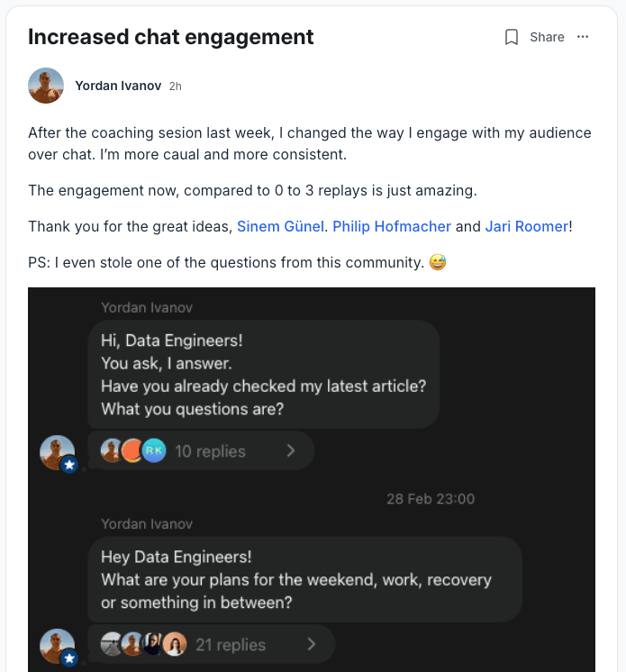This screenshot has width=626, height=672.
Task: Expand the 10 replies thread chevron
Action: (291, 450)
